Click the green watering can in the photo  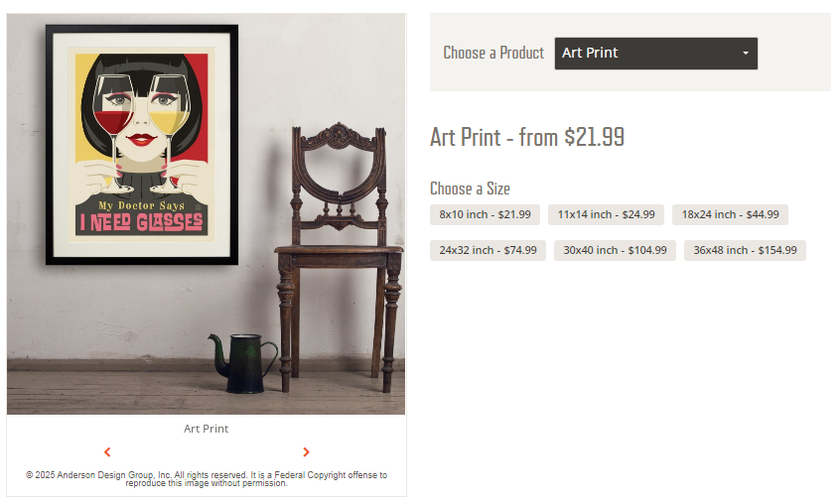243,363
